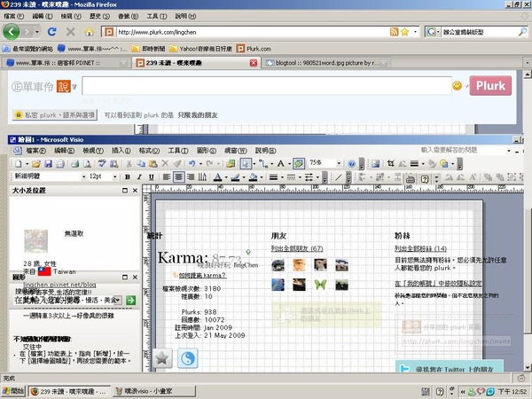The width and height of the screenshot is (532, 399).
Task: Open Visio 編輯 (Edit) menu
Action: pyautogui.click(x=65, y=151)
